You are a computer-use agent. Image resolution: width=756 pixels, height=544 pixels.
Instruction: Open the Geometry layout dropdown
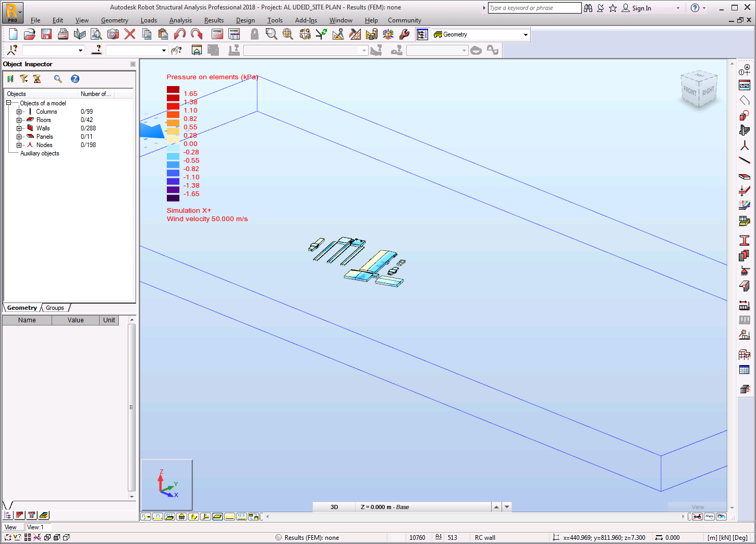(526, 34)
